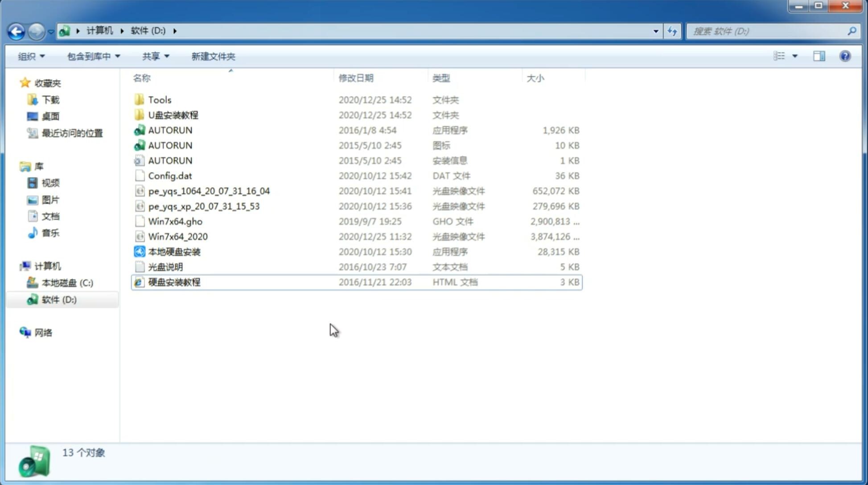This screenshot has width=868, height=485.
Task: Select 软件 (D:) drive in sidebar
Action: (x=58, y=299)
